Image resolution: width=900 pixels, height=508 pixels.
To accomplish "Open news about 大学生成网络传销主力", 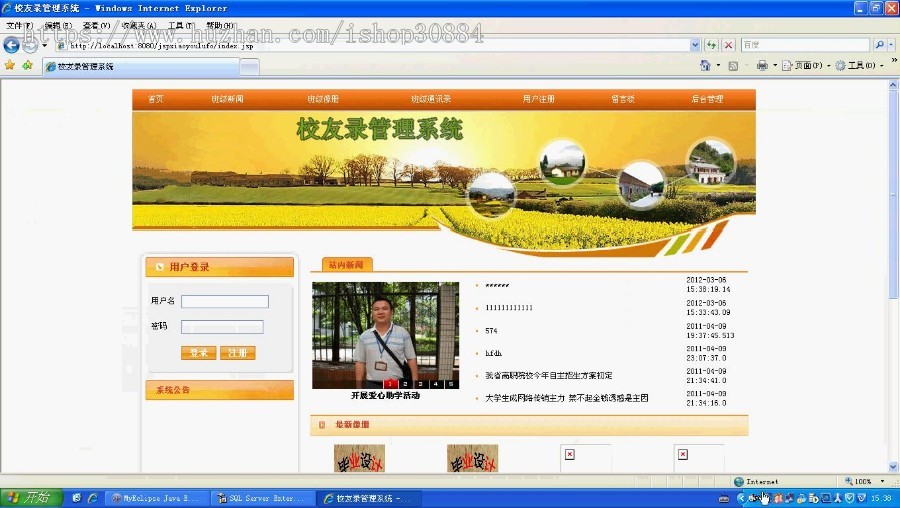I will pos(567,398).
